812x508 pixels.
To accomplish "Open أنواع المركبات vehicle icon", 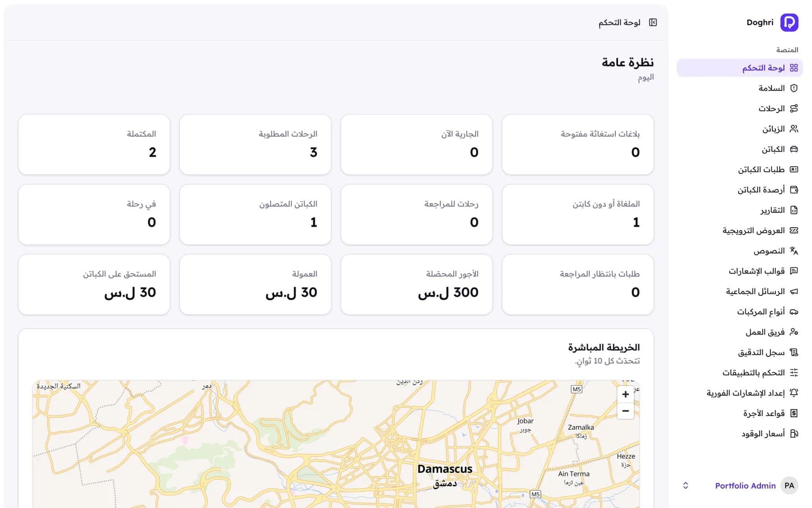I will pyautogui.click(x=794, y=312).
